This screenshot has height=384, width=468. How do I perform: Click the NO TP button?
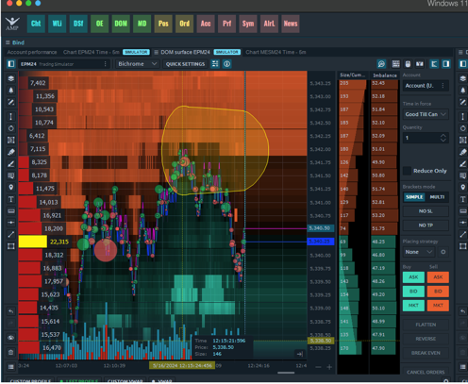tap(426, 225)
